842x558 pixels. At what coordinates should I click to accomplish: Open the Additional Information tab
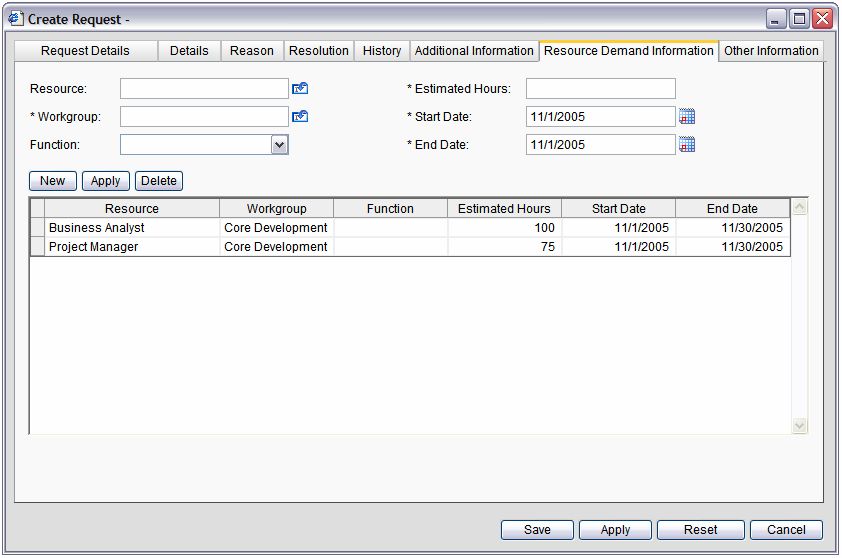coord(474,51)
